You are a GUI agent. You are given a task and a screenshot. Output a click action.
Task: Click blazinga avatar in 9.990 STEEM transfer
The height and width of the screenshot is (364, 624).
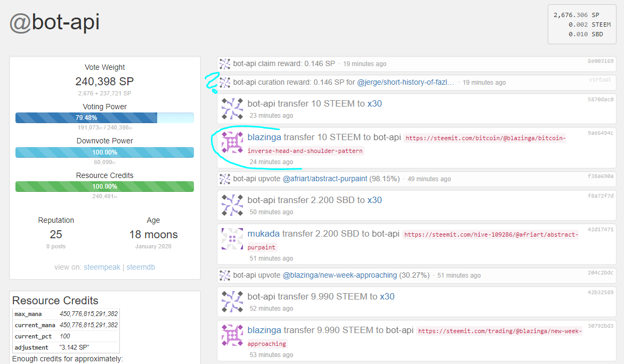[232, 335]
